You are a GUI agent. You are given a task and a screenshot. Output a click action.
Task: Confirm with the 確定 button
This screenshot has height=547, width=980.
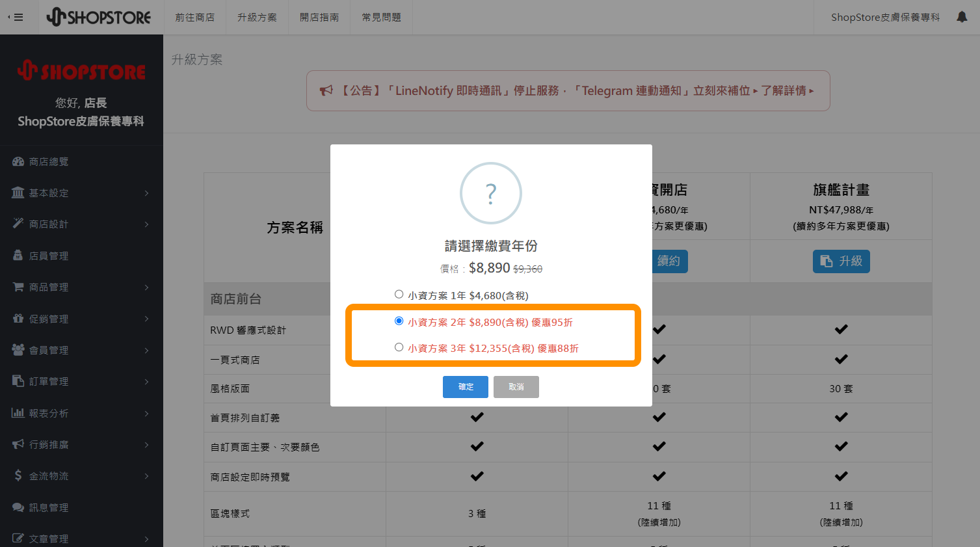coord(466,387)
